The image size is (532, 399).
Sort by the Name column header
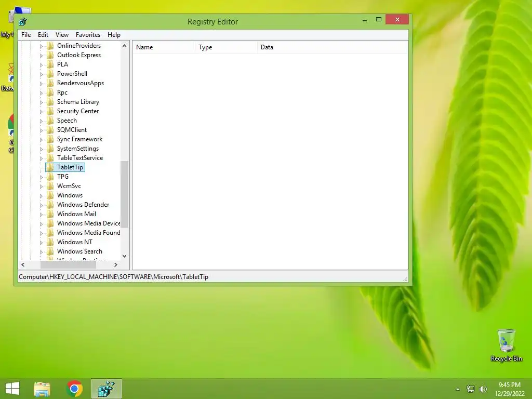pyautogui.click(x=163, y=47)
